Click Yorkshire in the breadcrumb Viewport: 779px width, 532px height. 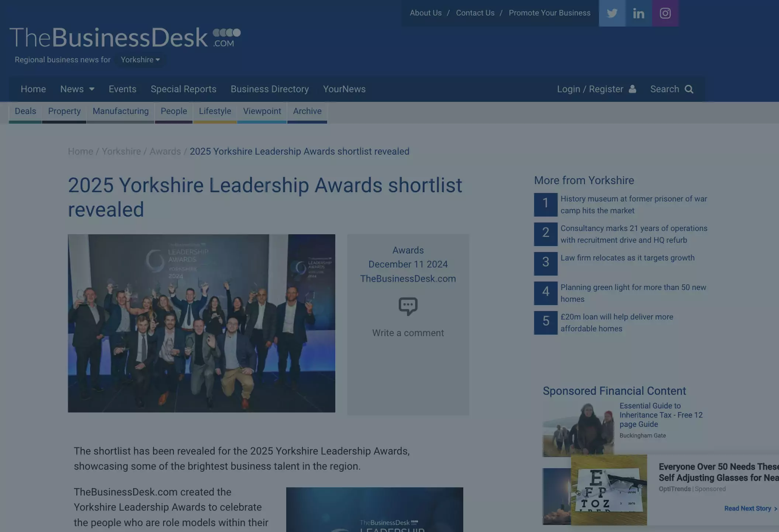point(121,152)
